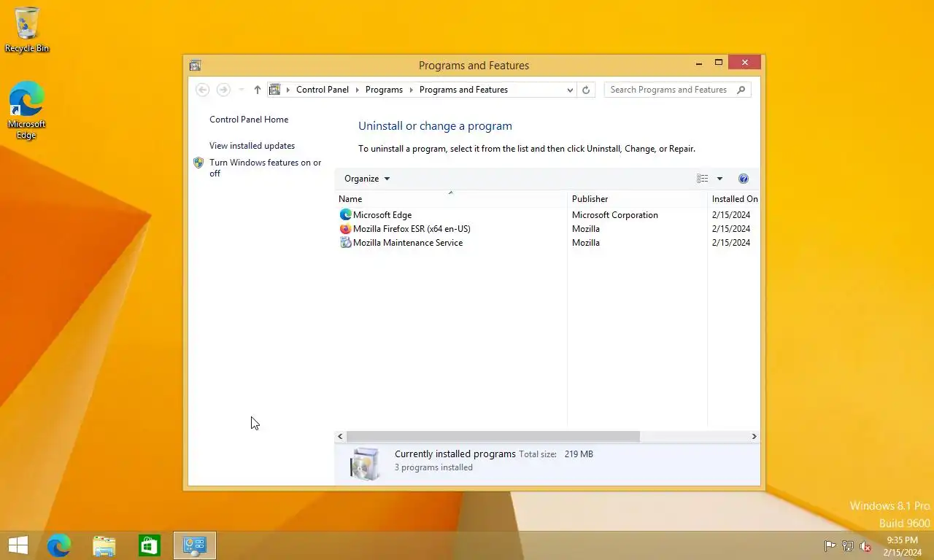934x560 pixels.
Task: Click the search magnifier icon
Action: [741, 90]
